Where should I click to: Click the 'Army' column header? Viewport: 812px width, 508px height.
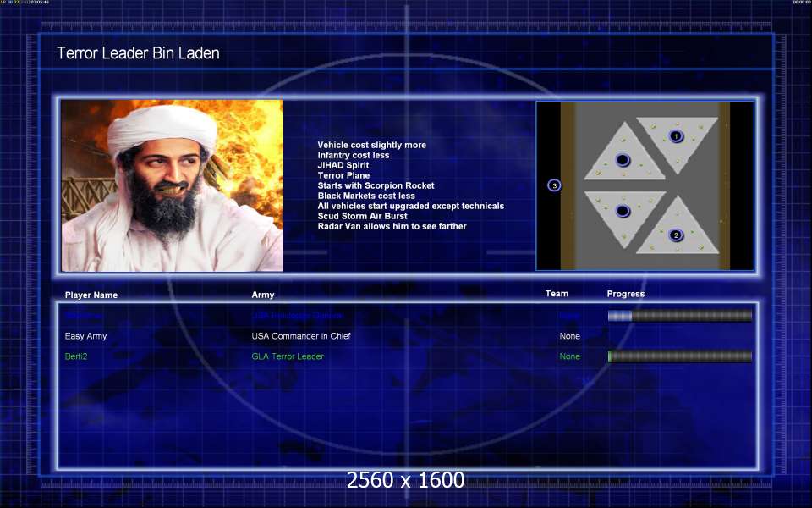click(x=263, y=295)
